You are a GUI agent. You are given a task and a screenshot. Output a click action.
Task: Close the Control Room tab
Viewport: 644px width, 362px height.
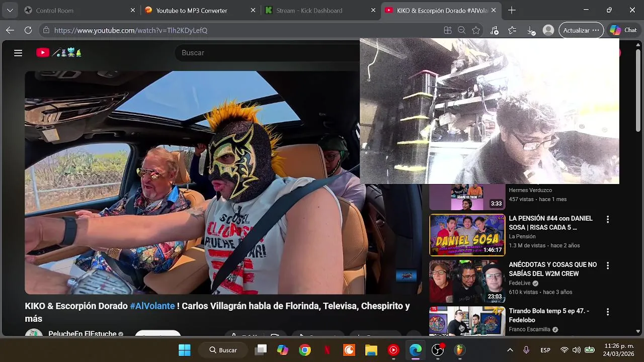pos(133,10)
